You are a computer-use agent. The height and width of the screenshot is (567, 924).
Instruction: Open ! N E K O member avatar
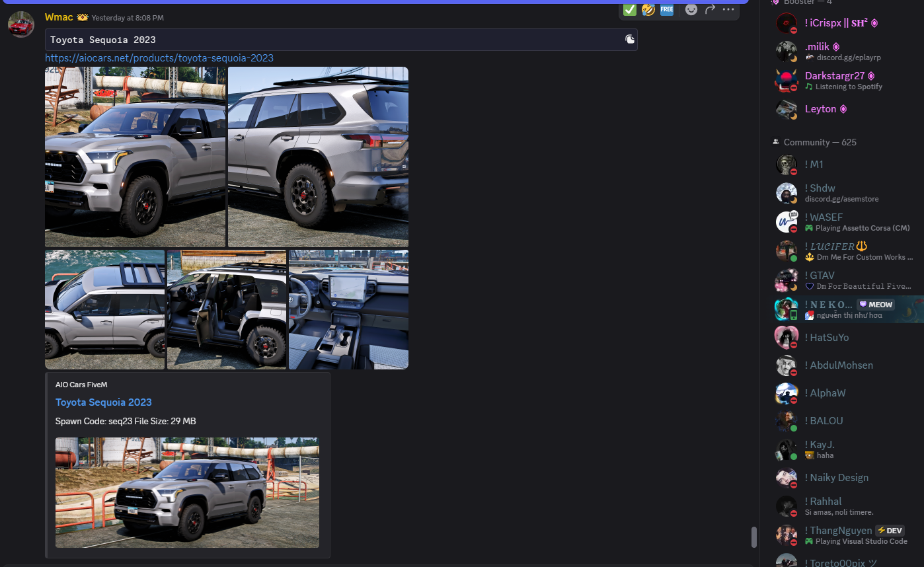[x=787, y=309]
